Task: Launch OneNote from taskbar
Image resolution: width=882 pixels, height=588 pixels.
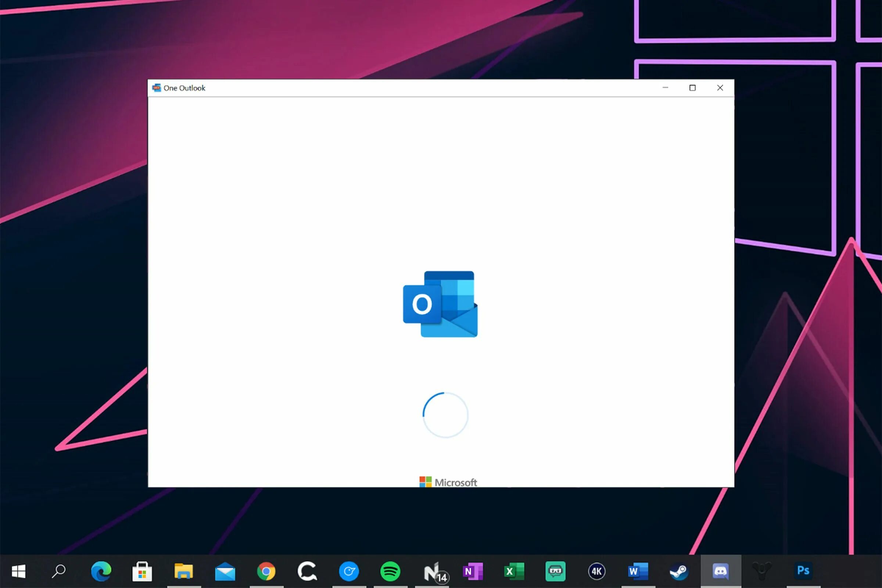Action: click(473, 571)
